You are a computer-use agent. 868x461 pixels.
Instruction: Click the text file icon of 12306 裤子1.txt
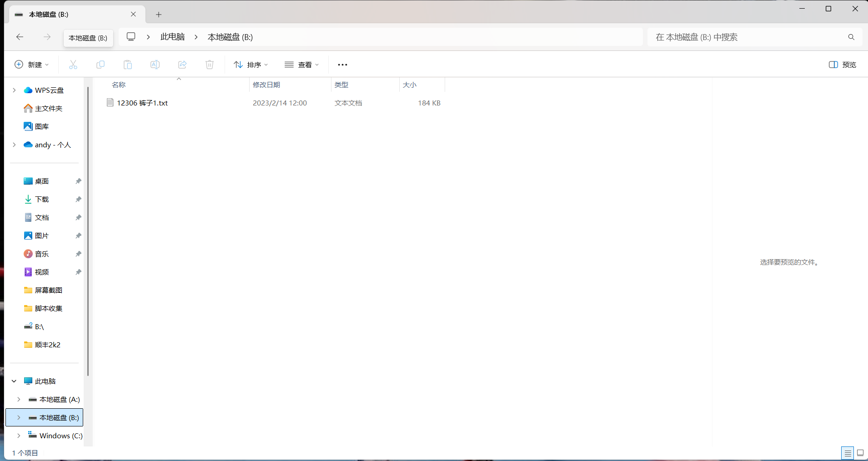(110, 102)
